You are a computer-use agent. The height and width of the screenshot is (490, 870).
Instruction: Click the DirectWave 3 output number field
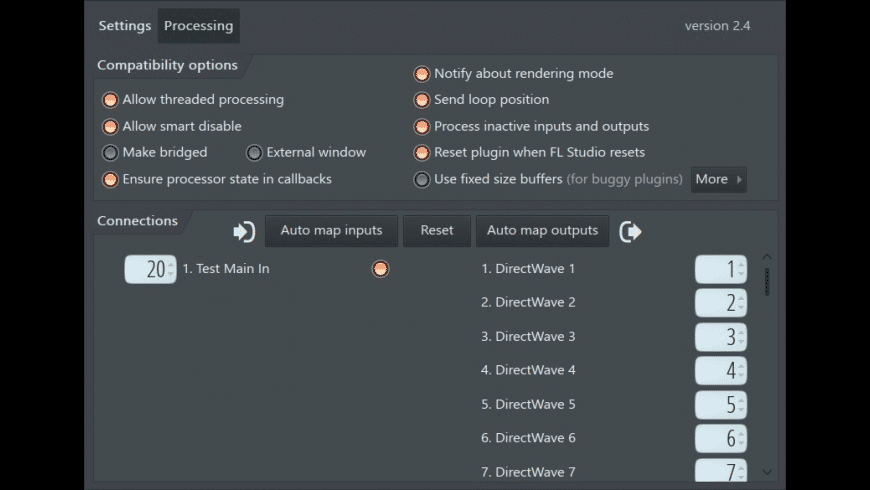coord(720,337)
